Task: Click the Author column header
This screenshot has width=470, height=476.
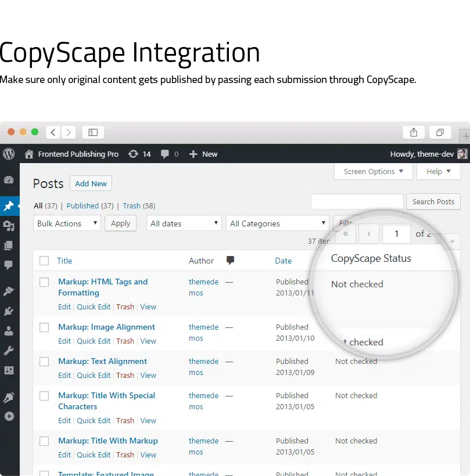Action: tap(201, 261)
